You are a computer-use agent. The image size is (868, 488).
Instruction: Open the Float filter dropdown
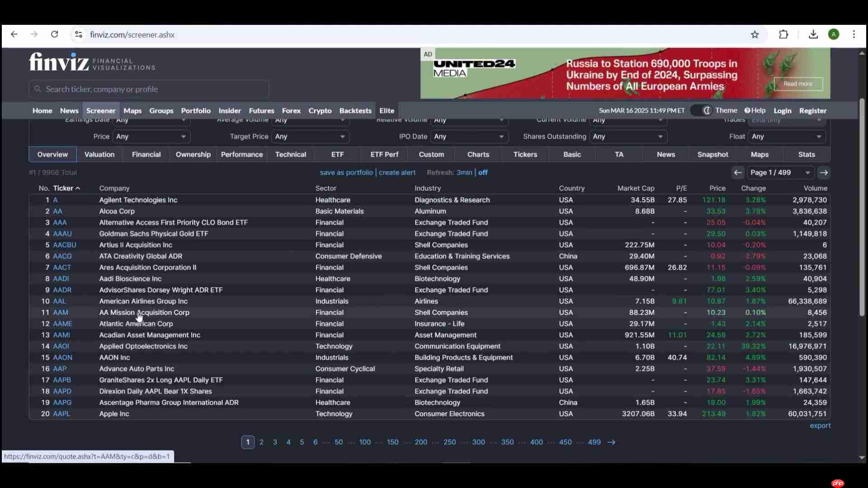pos(787,136)
